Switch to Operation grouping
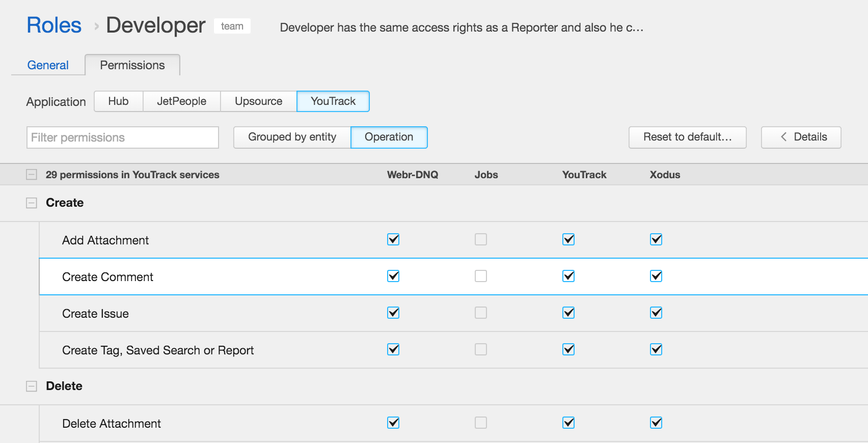 click(389, 137)
